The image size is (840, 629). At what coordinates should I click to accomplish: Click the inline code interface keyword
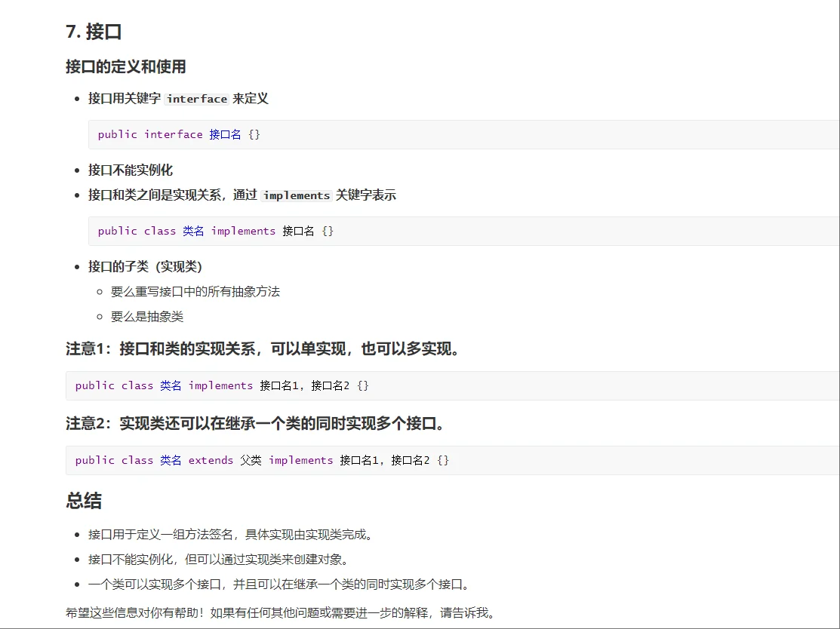(x=197, y=98)
